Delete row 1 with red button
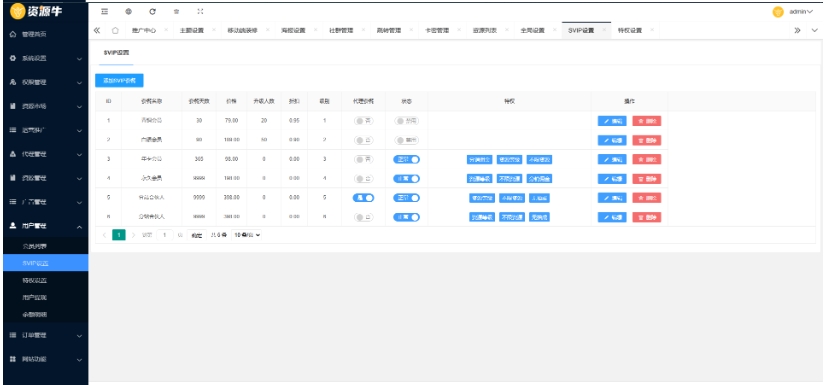The image size is (828, 385). 646,121
